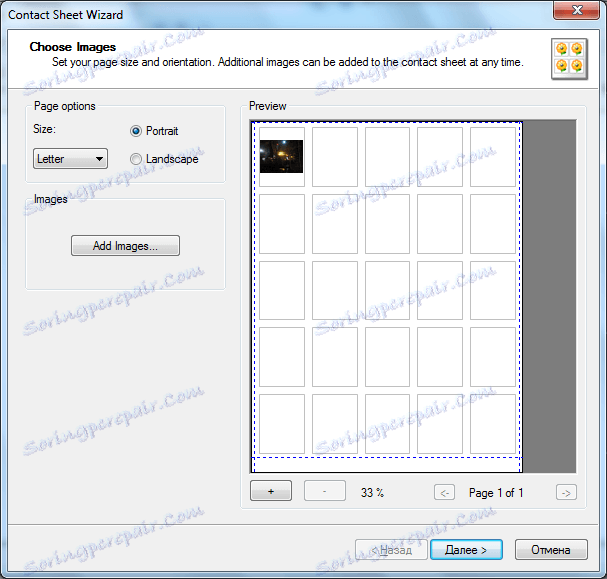This screenshot has height=579, width=607.
Task: Click the Page 1 of 1 indicator
Action: click(x=496, y=493)
